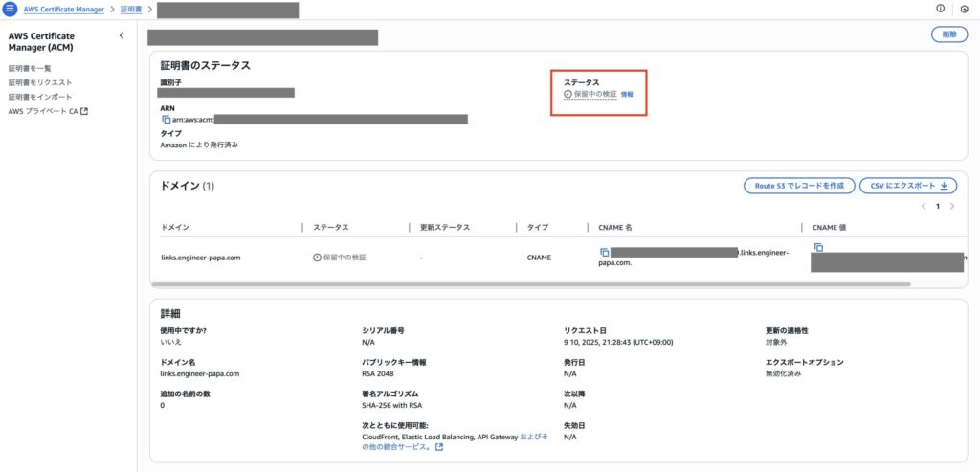Viewport: 980px width, 472px height.
Task: Click the 無効化済み export option value
Action: (x=783, y=373)
